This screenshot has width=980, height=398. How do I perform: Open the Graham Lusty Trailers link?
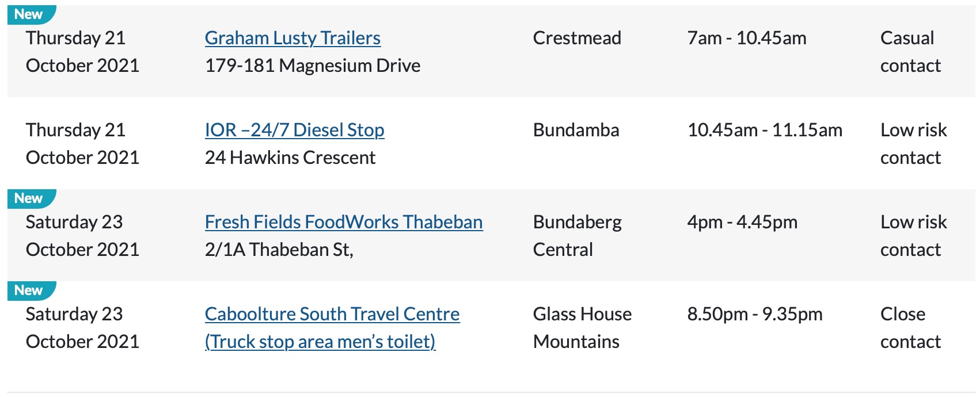click(293, 38)
